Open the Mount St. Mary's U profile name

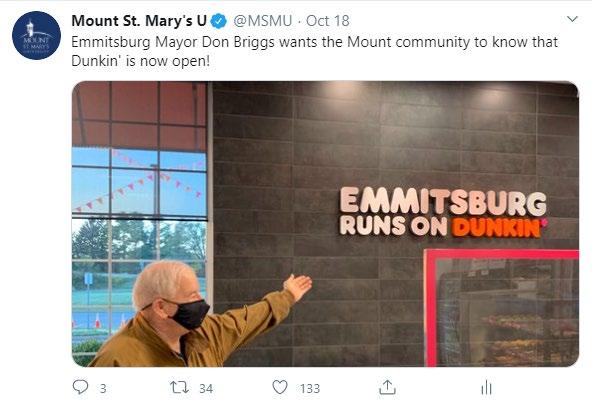coord(139,21)
